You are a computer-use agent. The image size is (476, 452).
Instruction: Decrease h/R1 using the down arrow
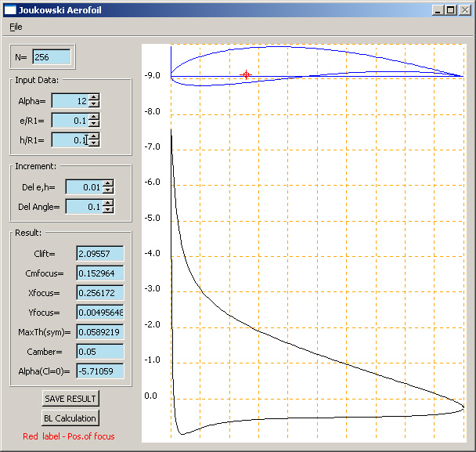click(x=94, y=143)
